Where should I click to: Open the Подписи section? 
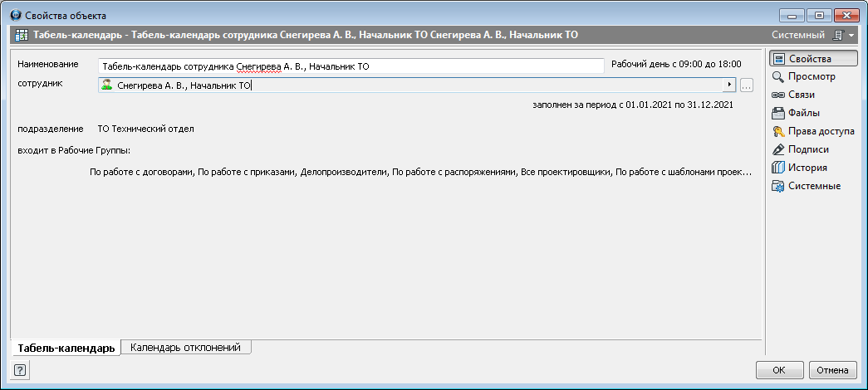[801, 149]
